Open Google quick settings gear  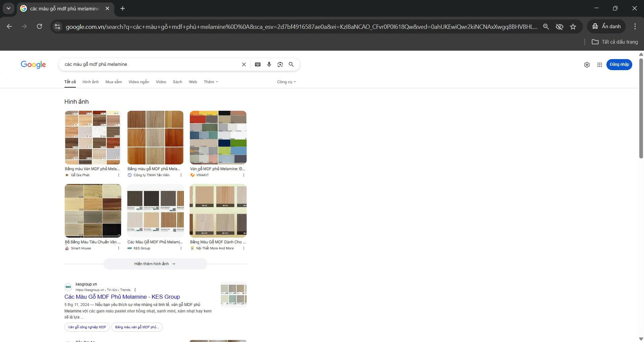click(x=587, y=65)
